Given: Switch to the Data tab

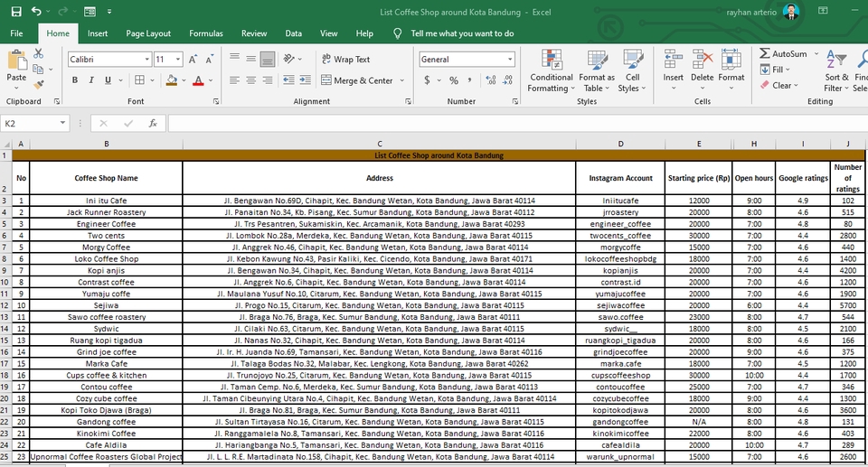Looking at the screenshot, I should click(293, 33).
